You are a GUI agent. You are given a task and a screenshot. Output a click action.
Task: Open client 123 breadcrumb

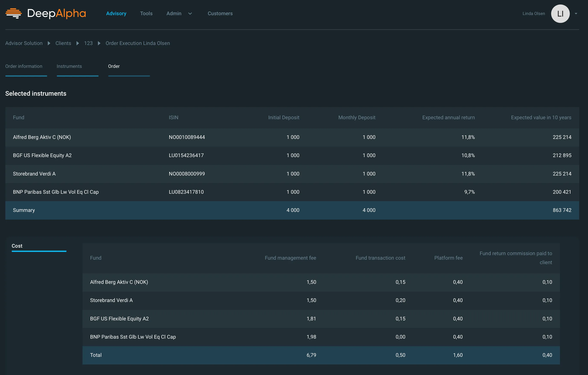pyautogui.click(x=88, y=43)
